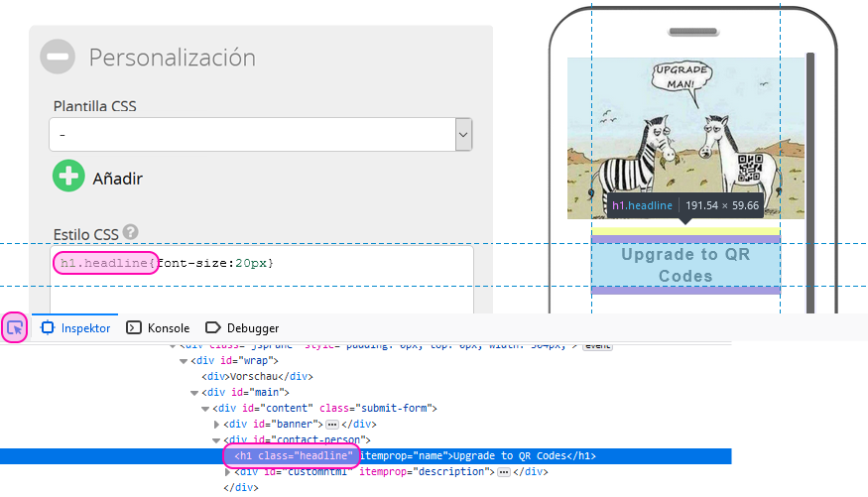Open the Plantilla CSS dropdown arrow

pyautogui.click(x=463, y=135)
